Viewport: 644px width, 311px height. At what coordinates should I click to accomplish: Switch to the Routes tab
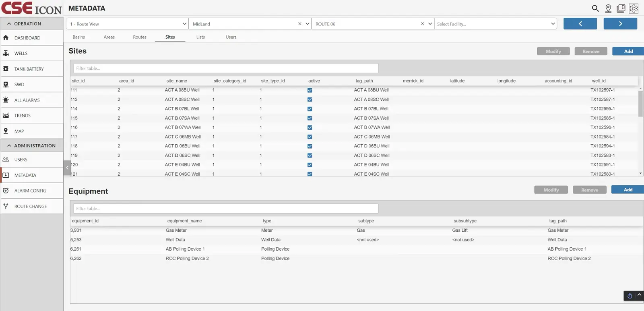140,37
